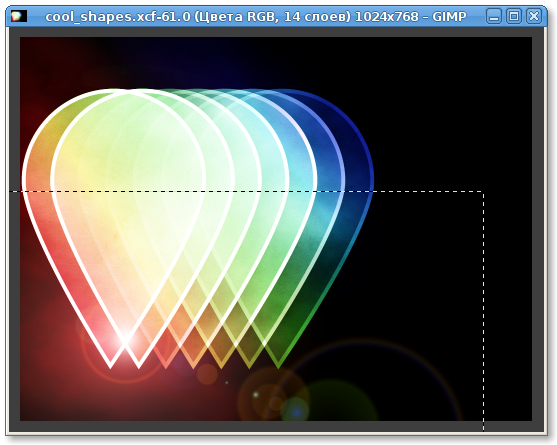
Task: Click the cool_shapes.xcf title bar text
Action: [x=256, y=16]
